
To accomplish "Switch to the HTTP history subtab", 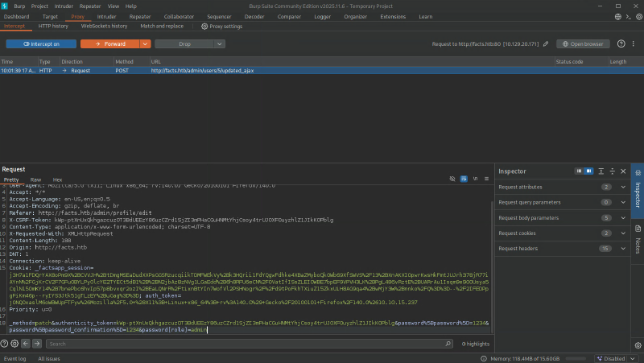I will pyautogui.click(x=53, y=26).
